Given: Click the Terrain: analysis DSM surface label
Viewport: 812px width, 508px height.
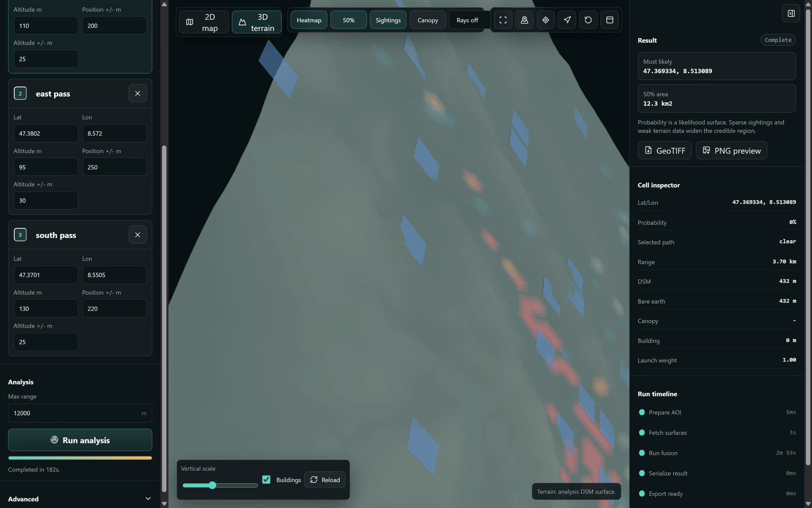Looking at the screenshot, I should pos(576,491).
